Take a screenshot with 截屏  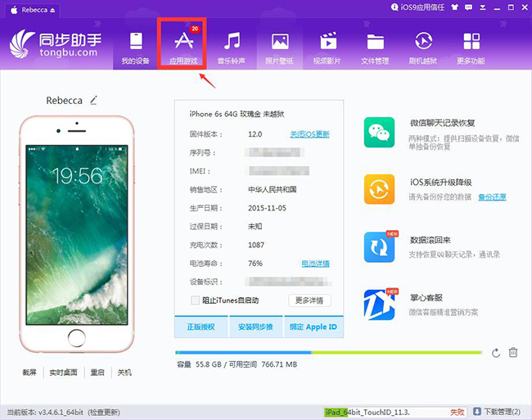(x=29, y=373)
